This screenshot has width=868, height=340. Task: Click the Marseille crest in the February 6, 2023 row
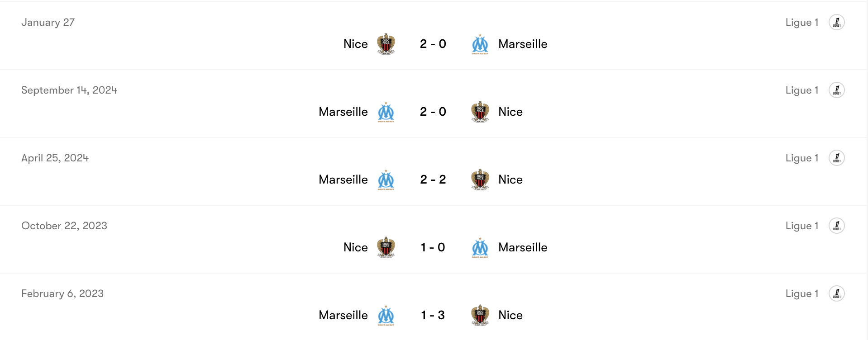386,315
